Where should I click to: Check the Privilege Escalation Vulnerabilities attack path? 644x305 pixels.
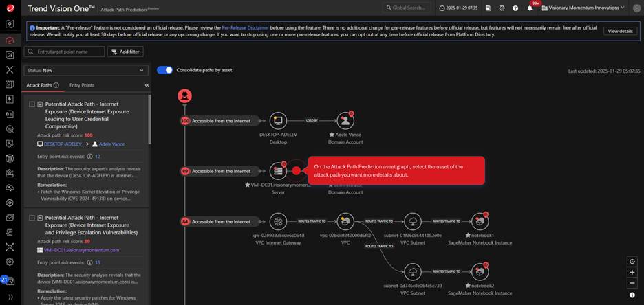[32, 218]
